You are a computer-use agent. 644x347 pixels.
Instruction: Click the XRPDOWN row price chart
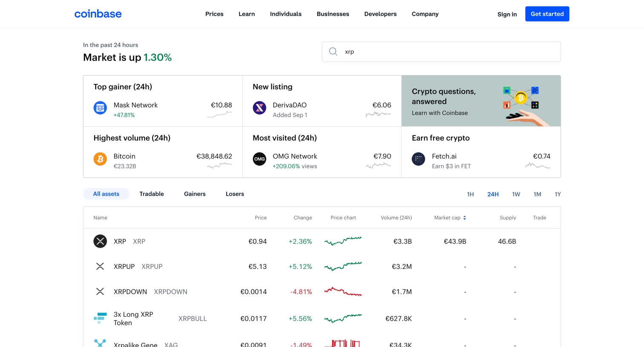(343, 292)
